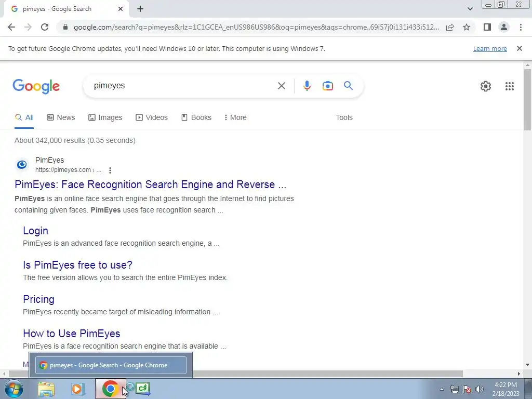Open the C# application on taskbar
The width and height of the screenshot is (532, 399).
(142, 388)
